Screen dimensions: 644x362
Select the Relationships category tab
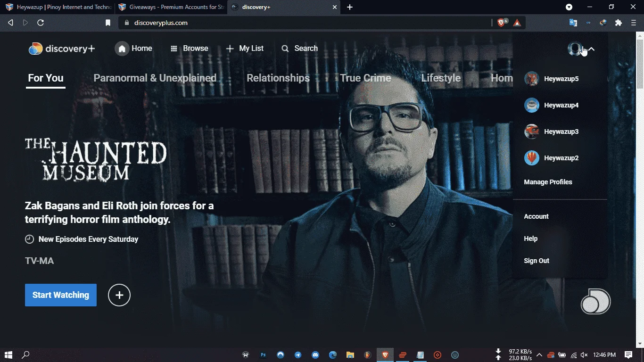pyautogui.click(x=278, y=78)
